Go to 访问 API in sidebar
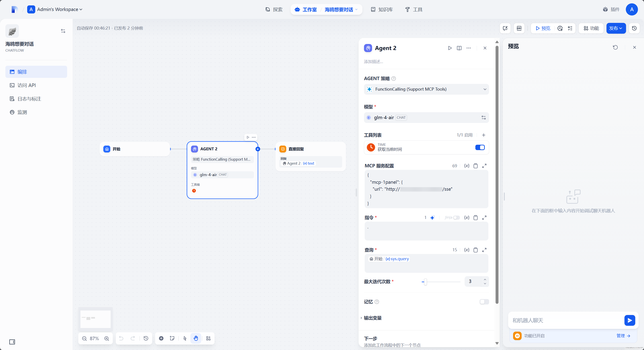Screen dimensions: 644x350 click(26, 85)
